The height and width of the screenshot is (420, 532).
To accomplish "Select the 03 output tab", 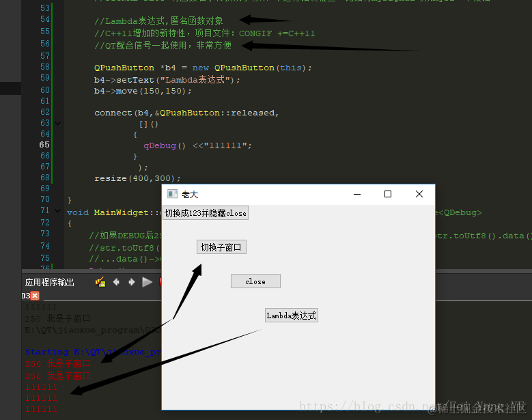I will [26, 296].
